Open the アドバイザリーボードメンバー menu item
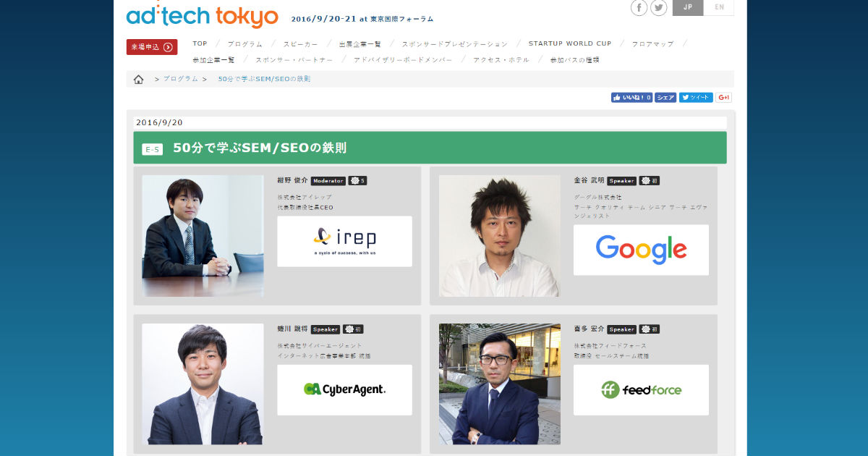The width and height of the screenshot is (868, 456). [x=403, y=60]
